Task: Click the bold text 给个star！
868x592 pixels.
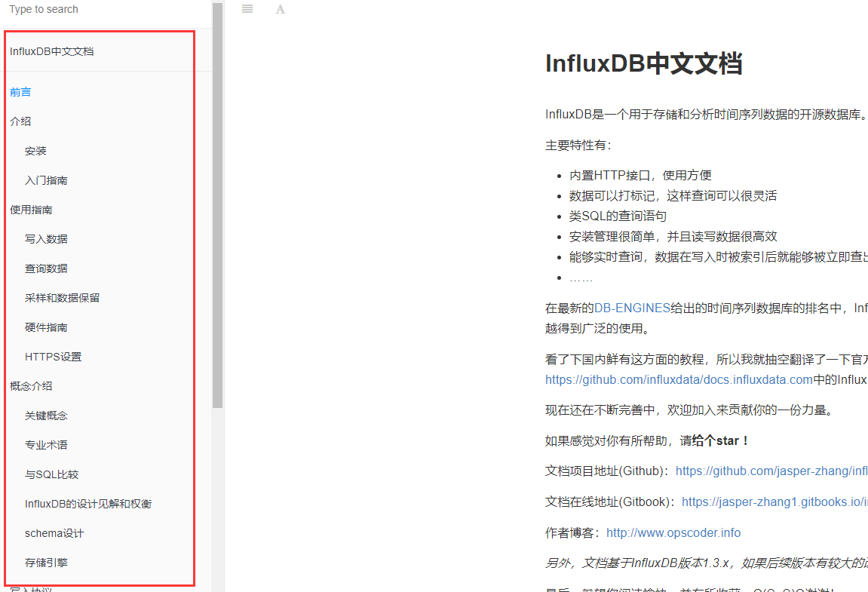Action: tap(721, 441)
